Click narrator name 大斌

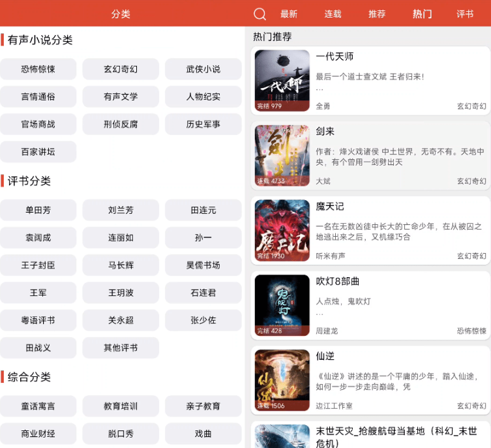323,181
